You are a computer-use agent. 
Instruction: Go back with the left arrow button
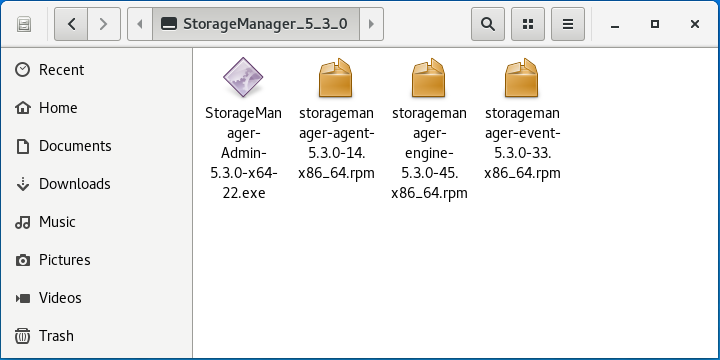click(71, 24)
